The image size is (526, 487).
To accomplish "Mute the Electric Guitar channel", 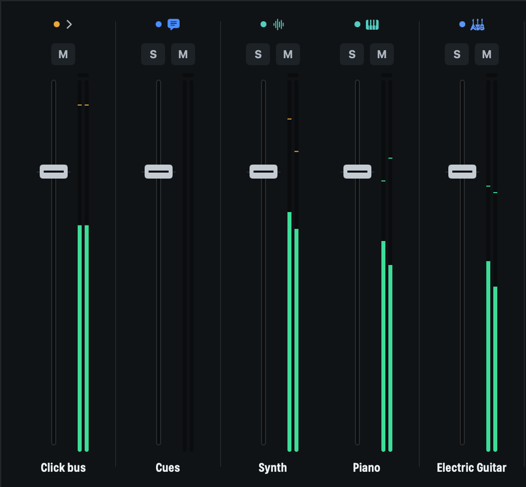I will [487, 54].
